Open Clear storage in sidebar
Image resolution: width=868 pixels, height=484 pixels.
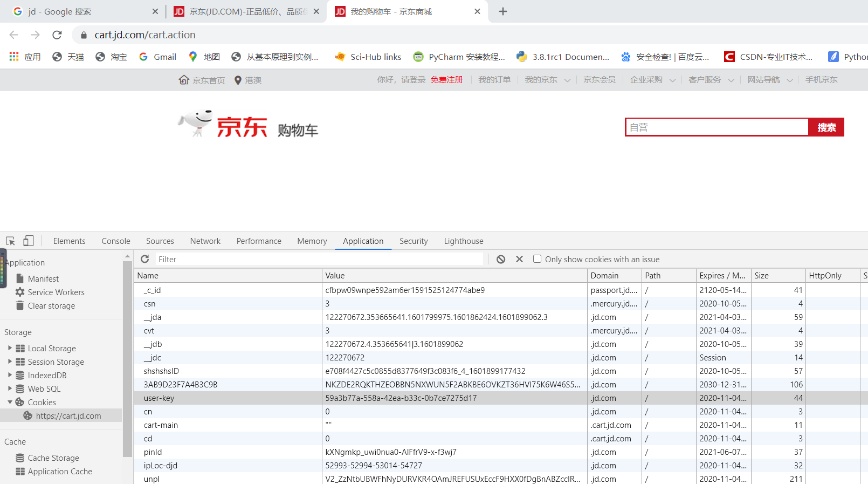[51, 305]
